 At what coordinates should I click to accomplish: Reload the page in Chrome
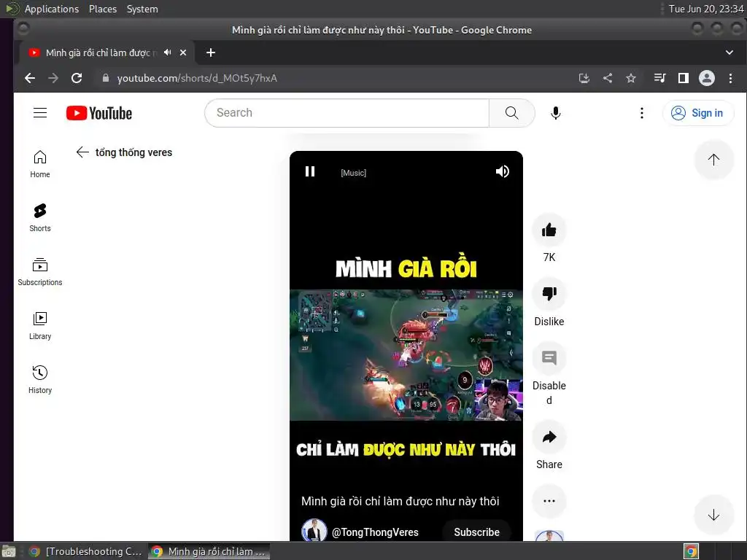77,78
